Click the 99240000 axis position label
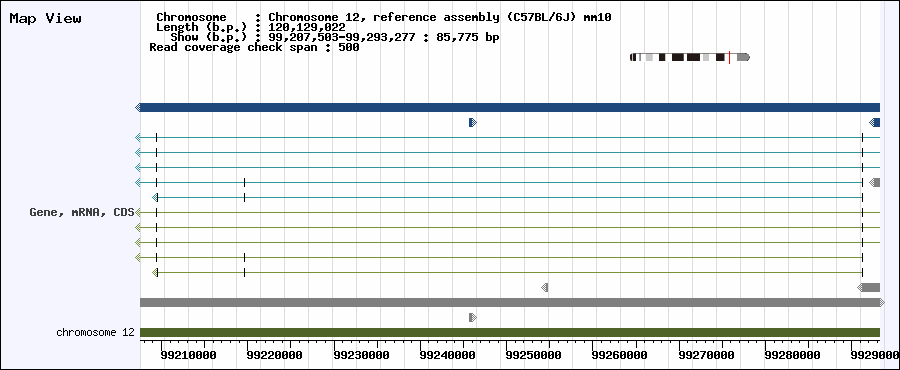 pos(447,356)
